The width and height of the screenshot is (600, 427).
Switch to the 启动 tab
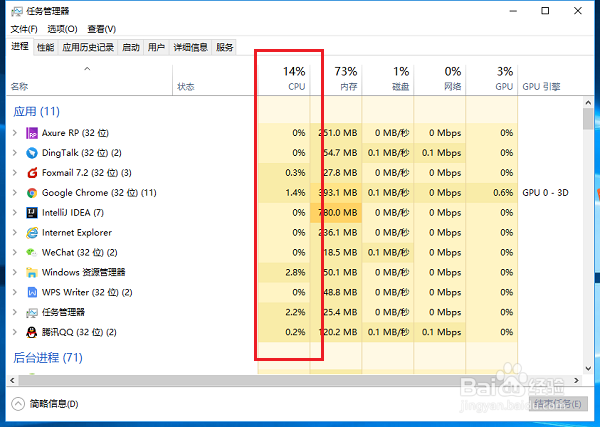point(130,47)
